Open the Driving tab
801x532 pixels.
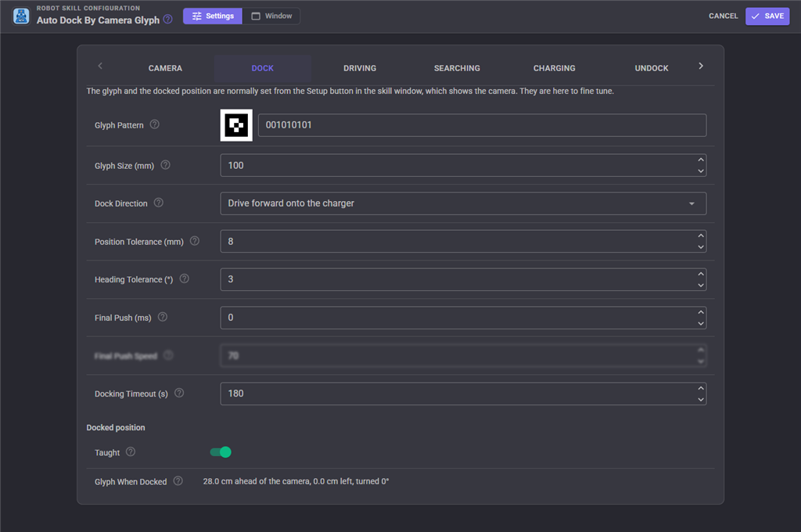(360, 69)
